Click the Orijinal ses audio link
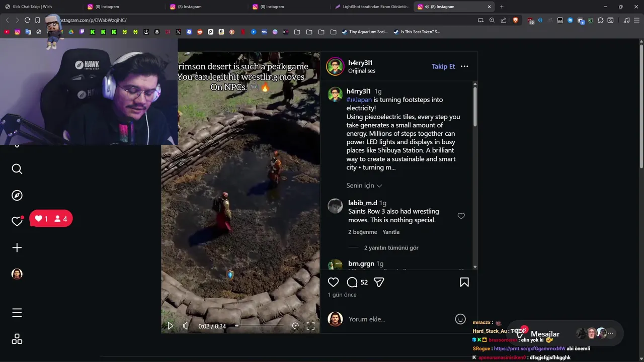 [x=362, y=71]
